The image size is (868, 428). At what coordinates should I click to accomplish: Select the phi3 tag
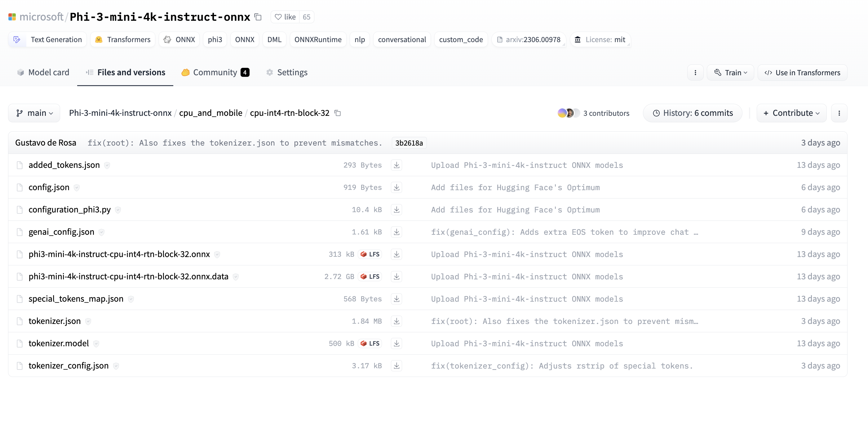[x=215, y=40]
